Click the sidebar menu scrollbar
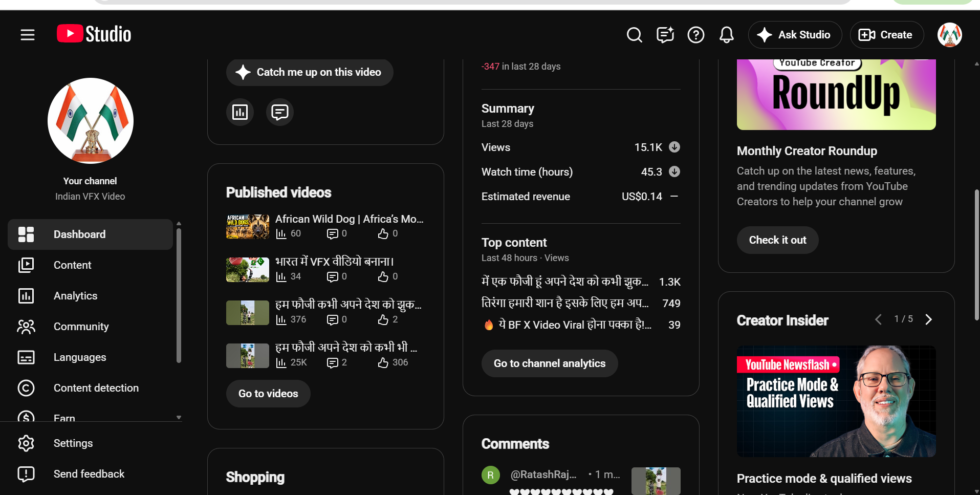 click(179, 295)
